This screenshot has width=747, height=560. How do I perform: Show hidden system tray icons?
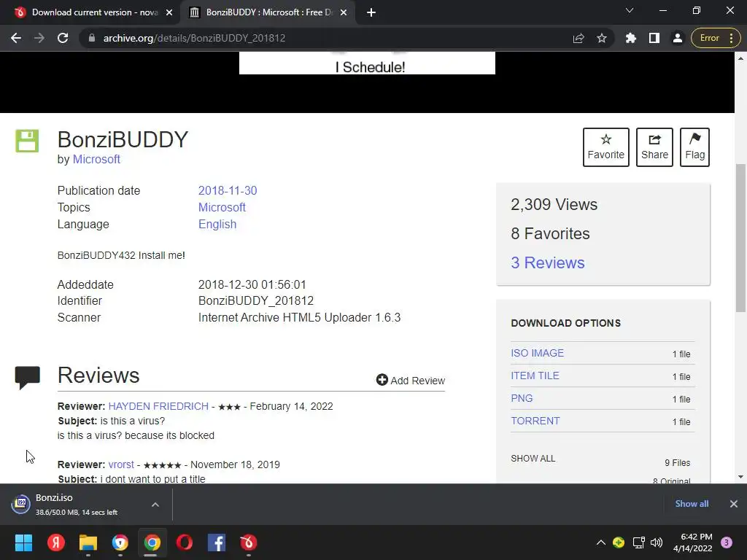point(601,542)
